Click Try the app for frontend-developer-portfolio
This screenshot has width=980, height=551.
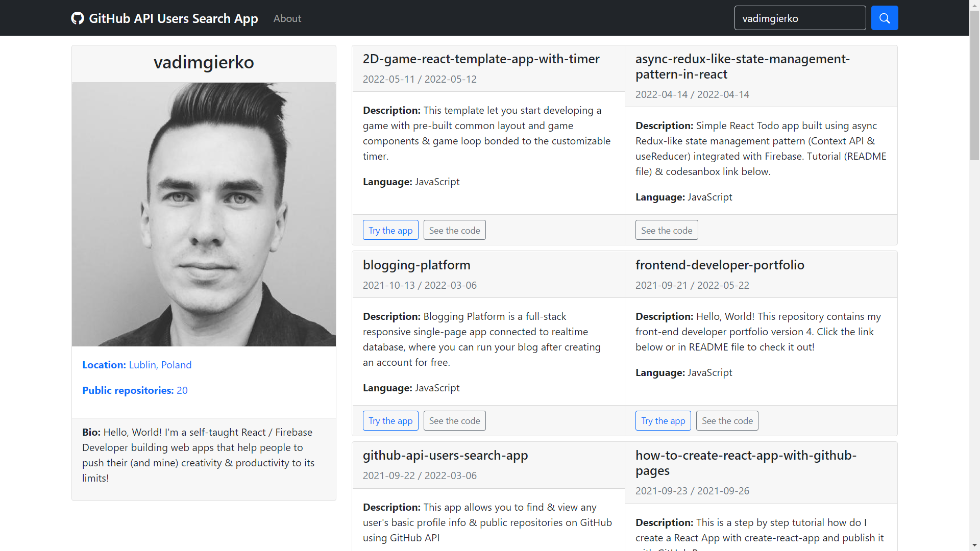pos(663,420)
